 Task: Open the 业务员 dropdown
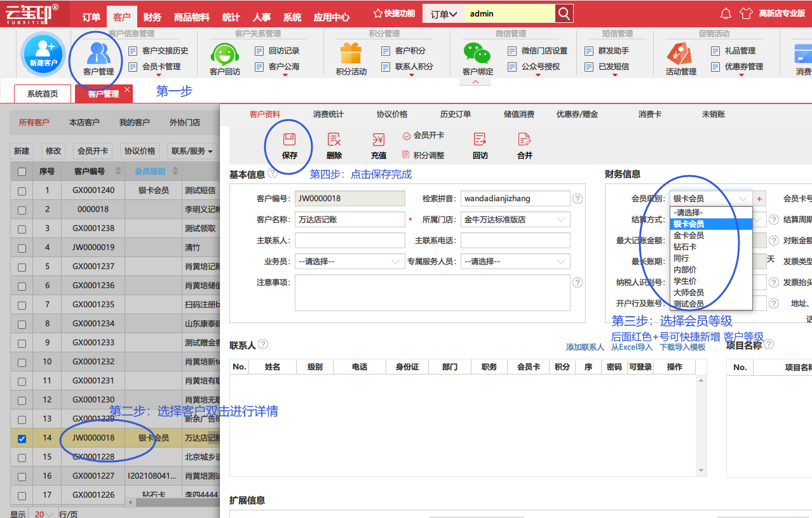(349, 262)
